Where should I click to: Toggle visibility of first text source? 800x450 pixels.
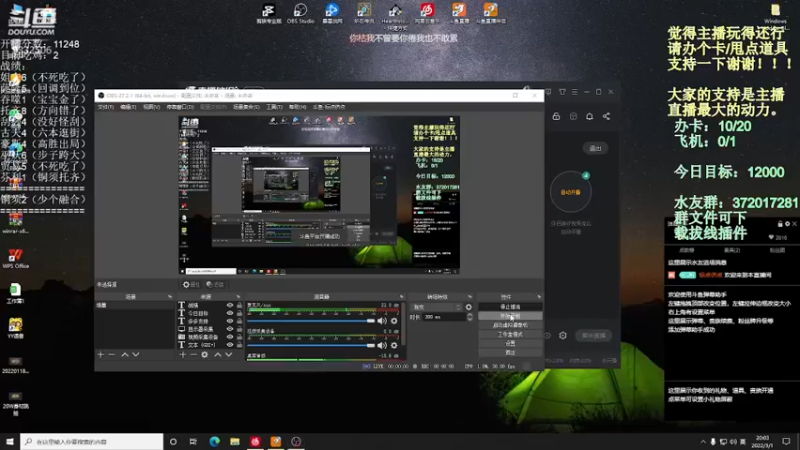[x=230, y=305]
